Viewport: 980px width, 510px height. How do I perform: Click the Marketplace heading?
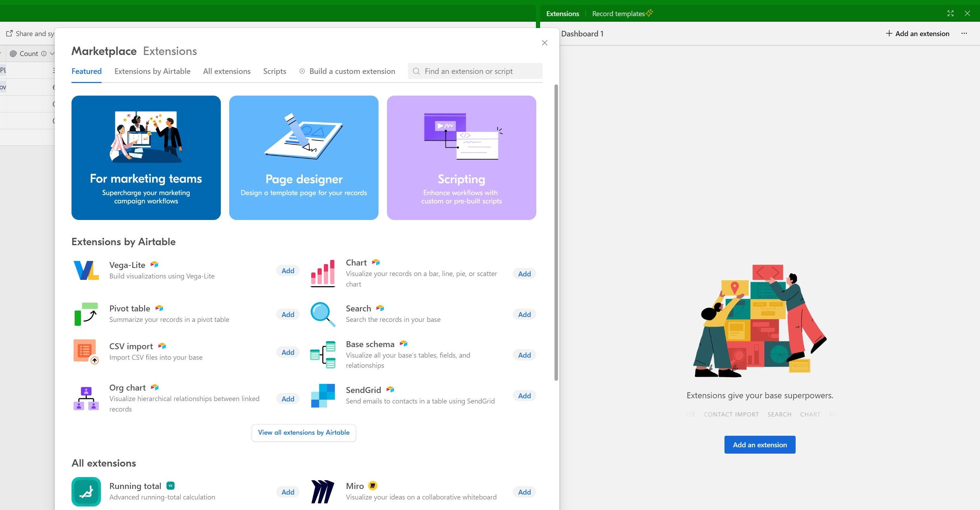(x=104, y=51)
